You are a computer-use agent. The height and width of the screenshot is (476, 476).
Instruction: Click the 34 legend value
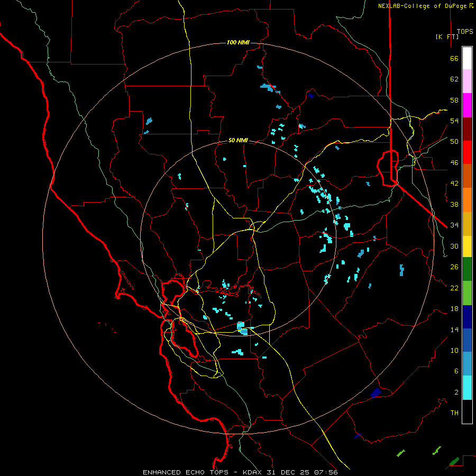[454, 225]
